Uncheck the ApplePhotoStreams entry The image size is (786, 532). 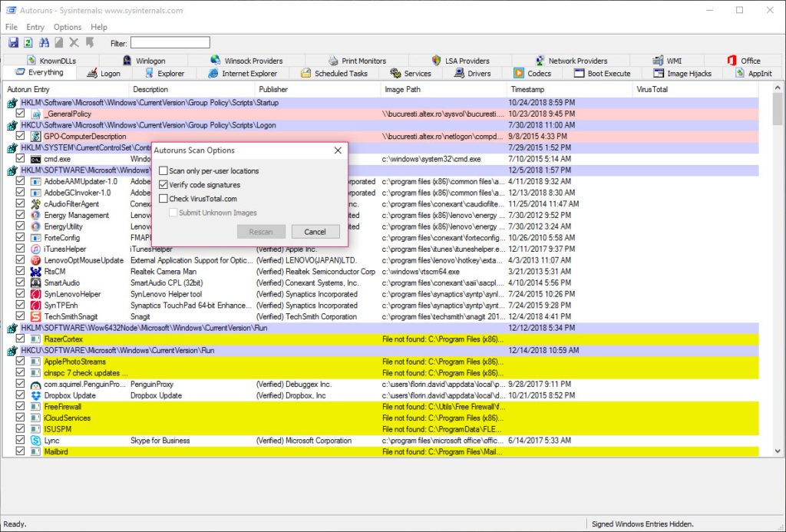click(20, 361)
